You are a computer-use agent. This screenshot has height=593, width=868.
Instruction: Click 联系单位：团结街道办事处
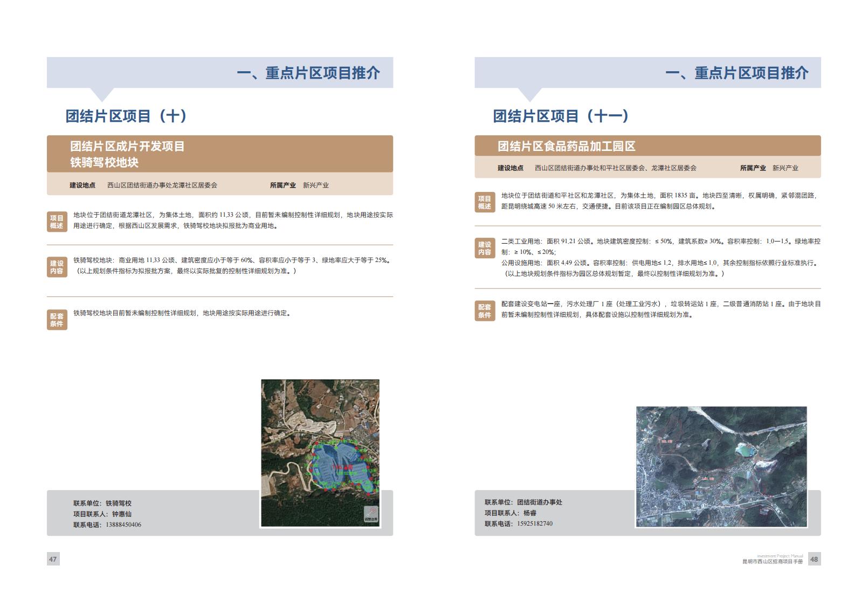point(523,502)
